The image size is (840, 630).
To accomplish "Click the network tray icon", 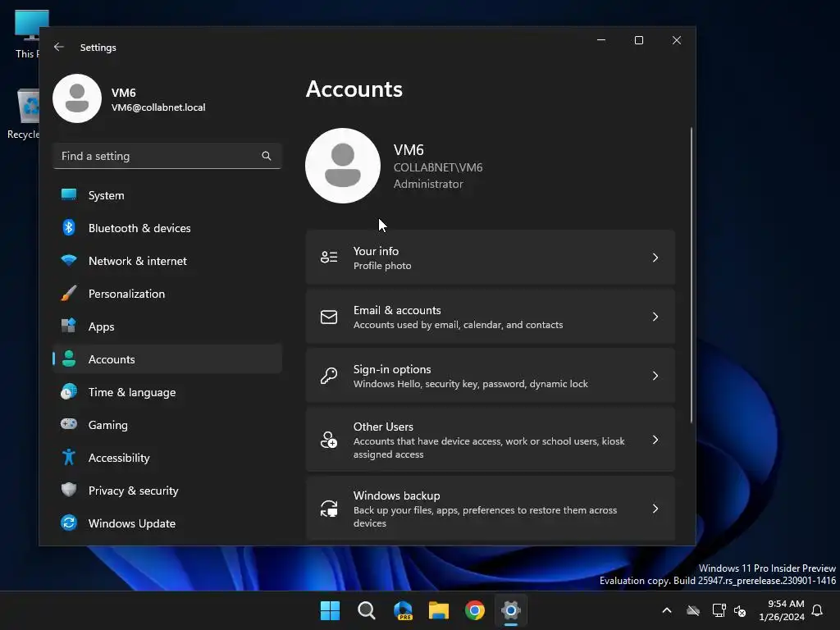I will coord(719,610).
